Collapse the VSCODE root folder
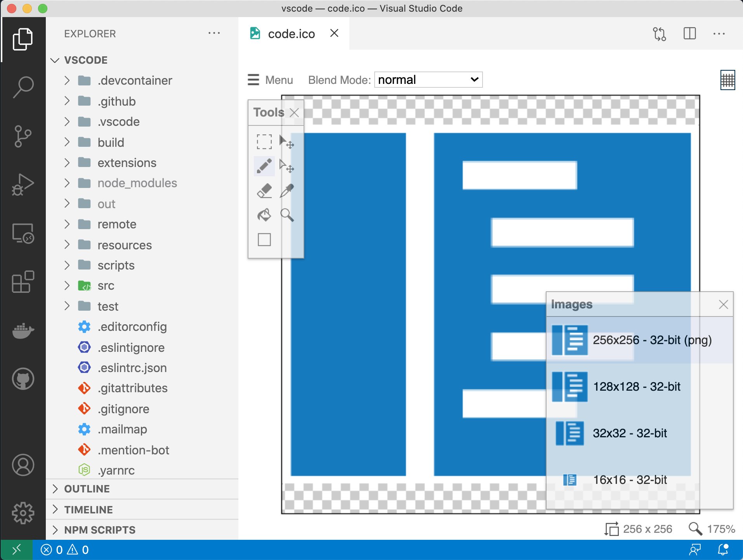This screenshot has width=743, height=560. pos(142,60)
